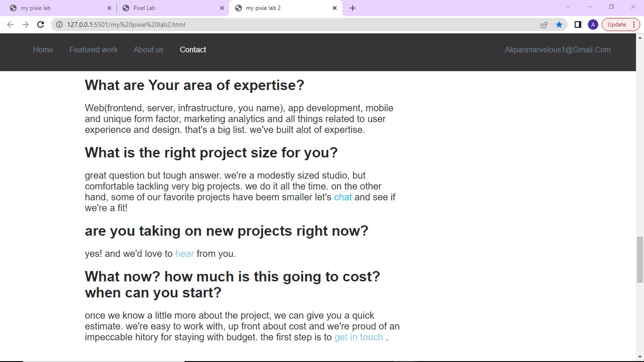Switch to the 'my pixie lab' tab
The width and height of the screenshot is (644, 362).
coord(57,8)
